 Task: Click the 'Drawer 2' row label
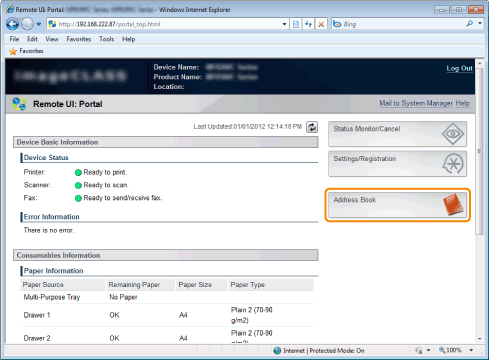tap(37, 338)
